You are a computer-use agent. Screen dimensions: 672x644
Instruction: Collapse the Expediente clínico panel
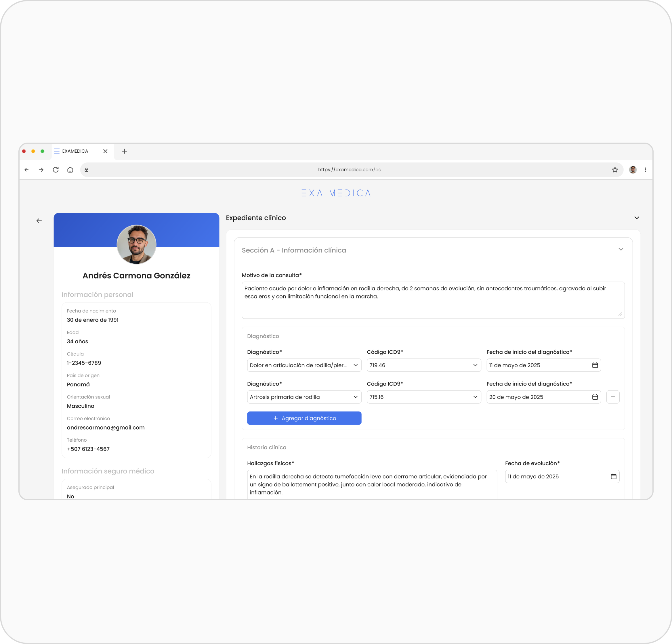[x=637, y=218]
